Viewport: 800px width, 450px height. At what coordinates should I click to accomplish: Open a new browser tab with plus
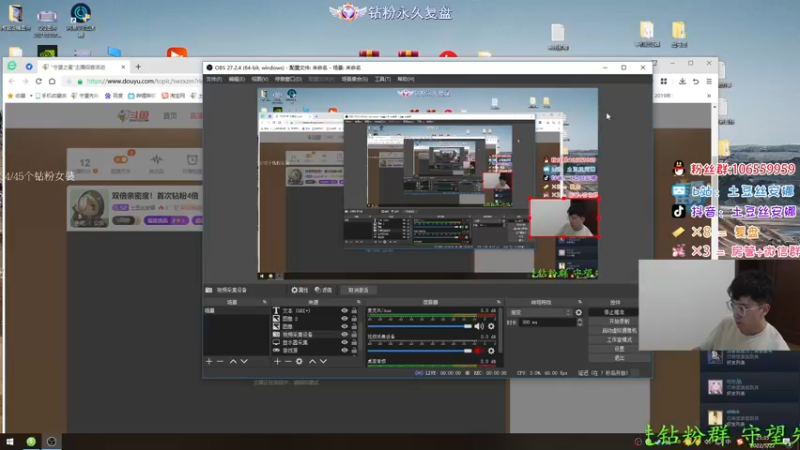point(138,67)
